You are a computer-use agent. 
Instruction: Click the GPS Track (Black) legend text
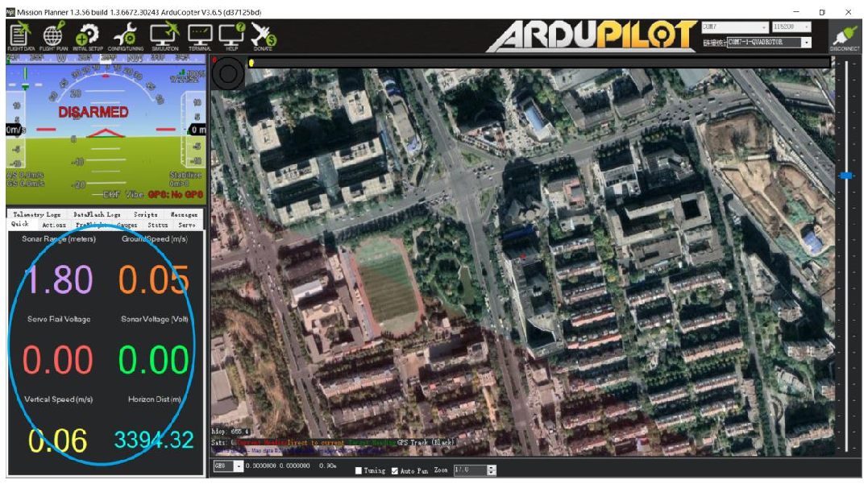[426, 442]
